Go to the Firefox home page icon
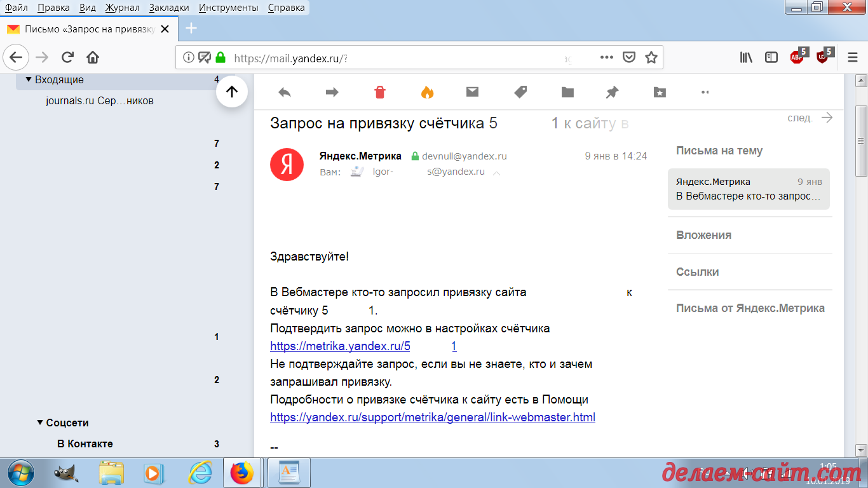 point(93,57)
